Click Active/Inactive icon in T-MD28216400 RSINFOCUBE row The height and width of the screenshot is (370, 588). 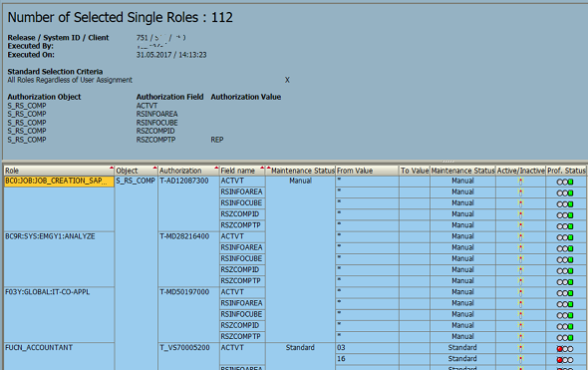coord(520,259)
